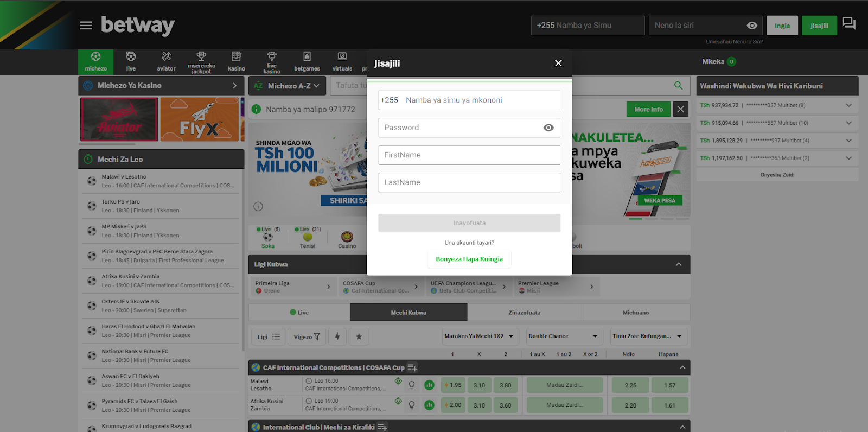Click lightbulb tip icon for Afrika Kusini Zambia
Image resolution: width=868 pixels, height=432 pixels.
(412, 405)
